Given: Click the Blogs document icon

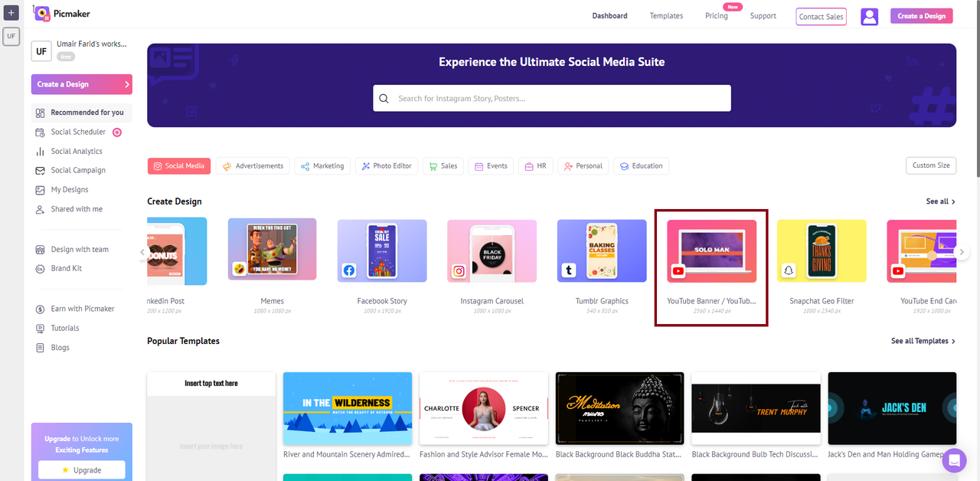Looking at the screenshot, I should click(x=41, y=348).
